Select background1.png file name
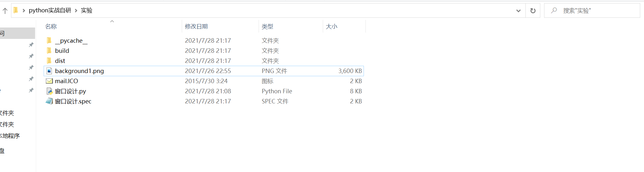 [x=79, y=71]
